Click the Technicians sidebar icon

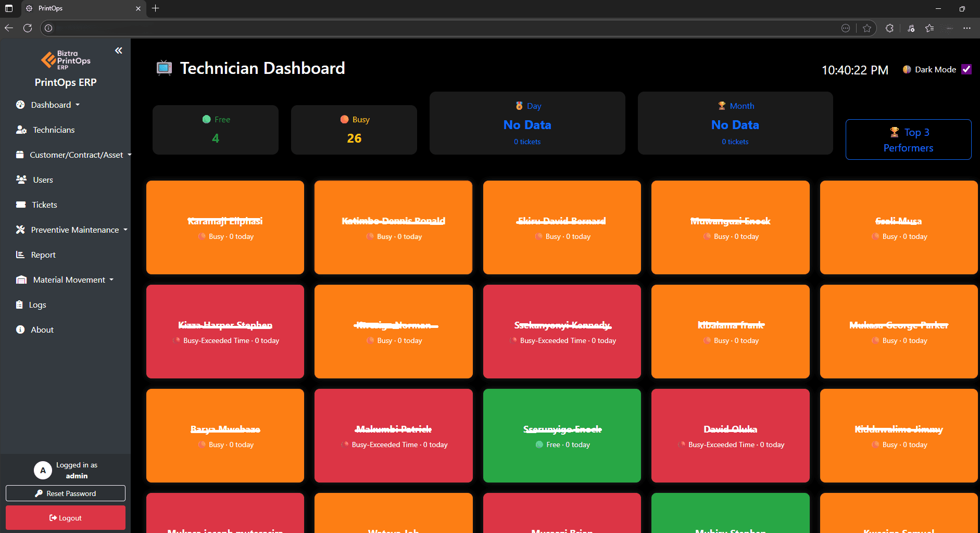tap(21, 130)
